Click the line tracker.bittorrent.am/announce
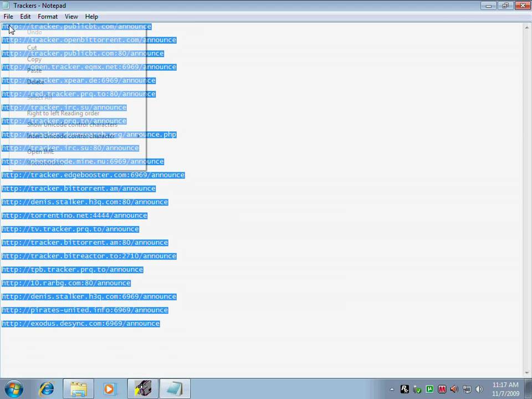Viewport: 532px width, 399px height. 79,188
